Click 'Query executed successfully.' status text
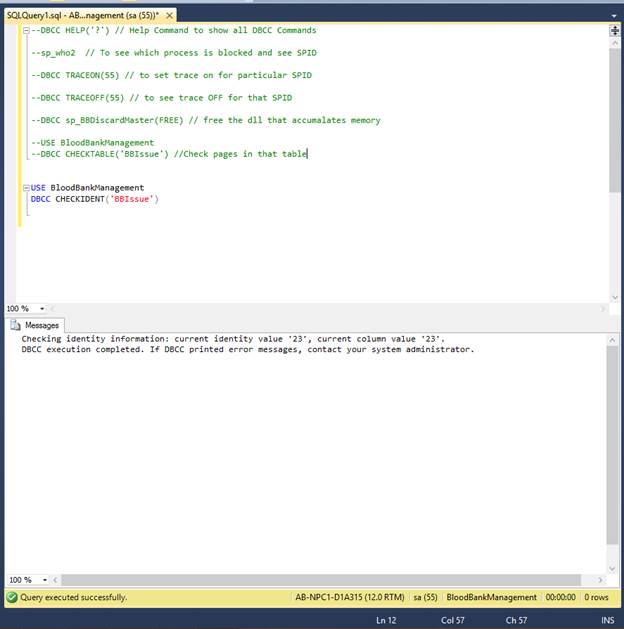 click(74, 597)
